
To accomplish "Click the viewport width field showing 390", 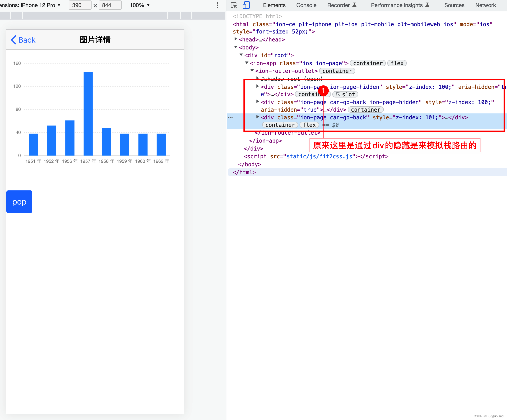I will coord(80,5).
